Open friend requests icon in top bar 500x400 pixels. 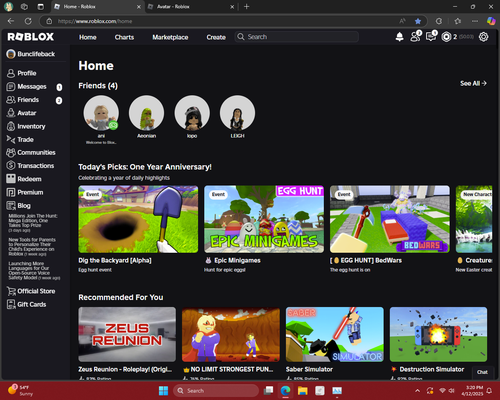415,36
